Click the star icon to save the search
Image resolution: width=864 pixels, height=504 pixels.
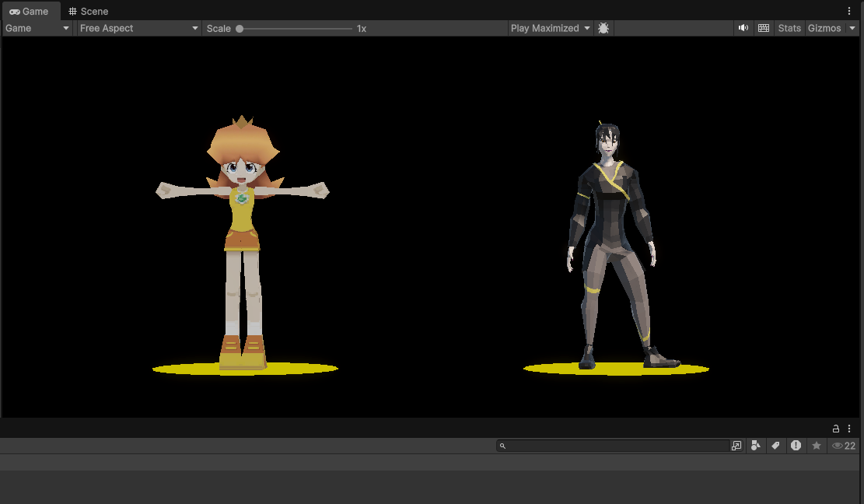(816, 446)
